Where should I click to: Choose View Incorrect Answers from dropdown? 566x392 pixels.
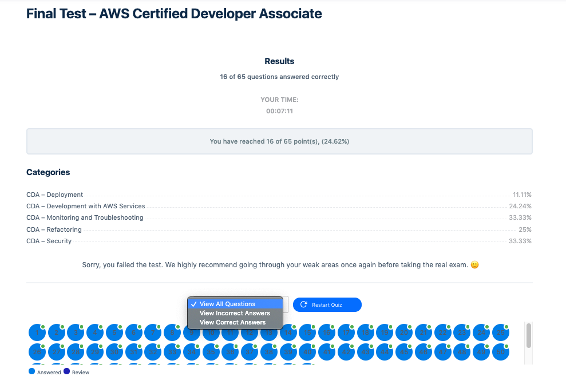click(235, 313)
